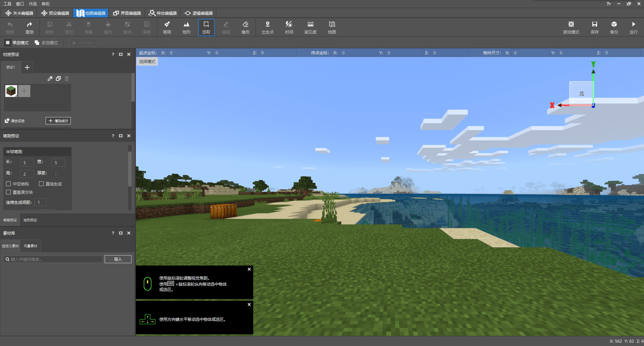Close the mouse-wheel hint popup
Viewport: 644px width, 346px height.
coord(249,269)
